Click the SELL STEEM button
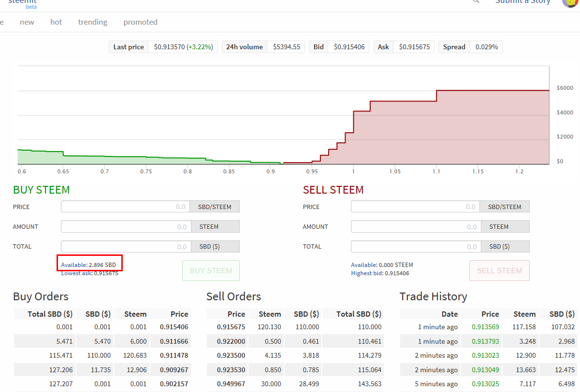580x392 pixels. (x=499, y=270)
